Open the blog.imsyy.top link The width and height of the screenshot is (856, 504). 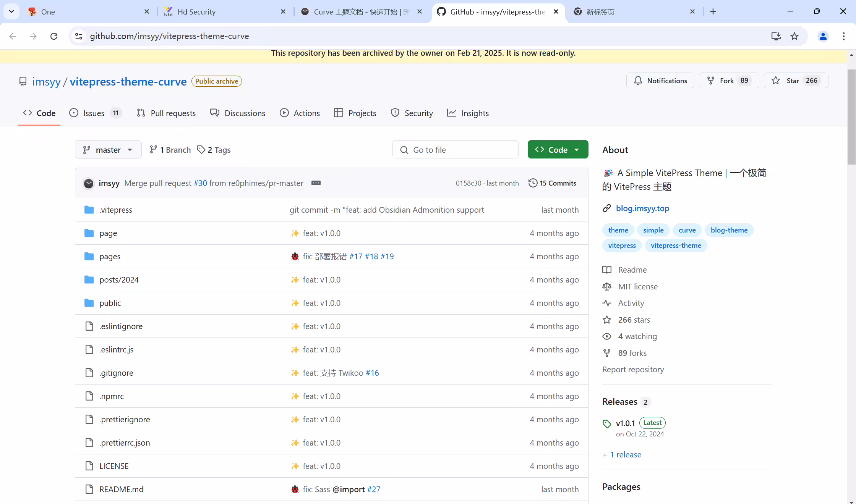click(x=642, y=208)
